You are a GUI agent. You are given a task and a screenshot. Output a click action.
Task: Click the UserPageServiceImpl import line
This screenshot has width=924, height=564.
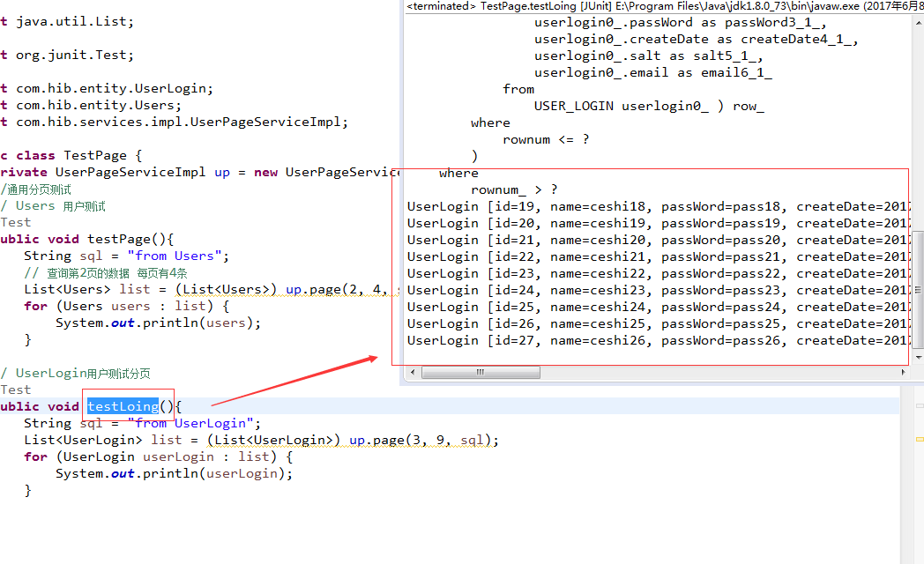tap(175, 122)
